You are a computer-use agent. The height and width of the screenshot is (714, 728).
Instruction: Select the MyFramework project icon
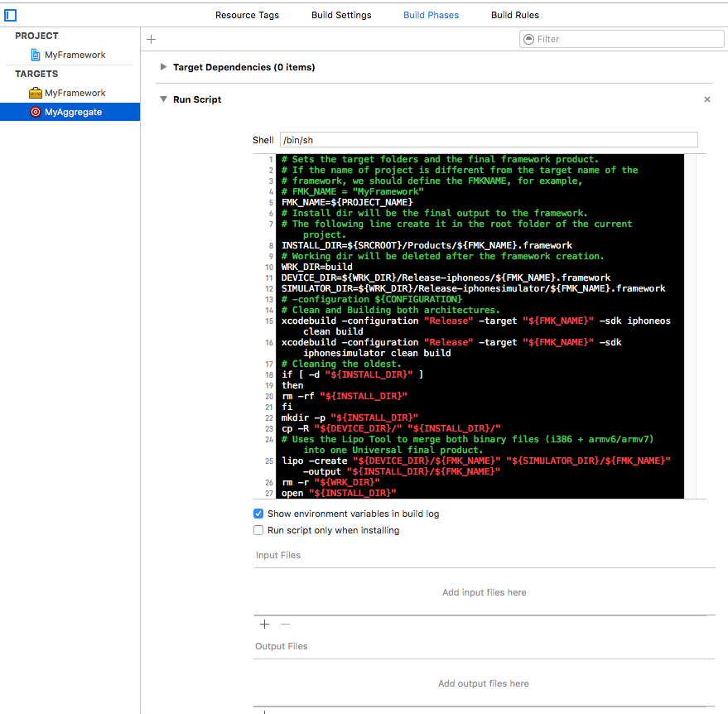click(33, 54)
